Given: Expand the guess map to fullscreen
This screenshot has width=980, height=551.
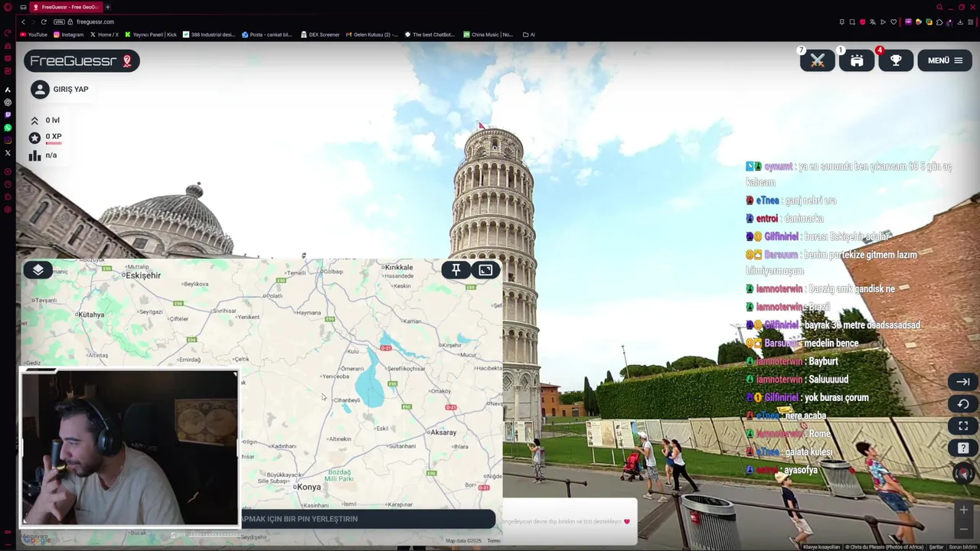Looking at the screenshot, I should [x=485, y=269].
